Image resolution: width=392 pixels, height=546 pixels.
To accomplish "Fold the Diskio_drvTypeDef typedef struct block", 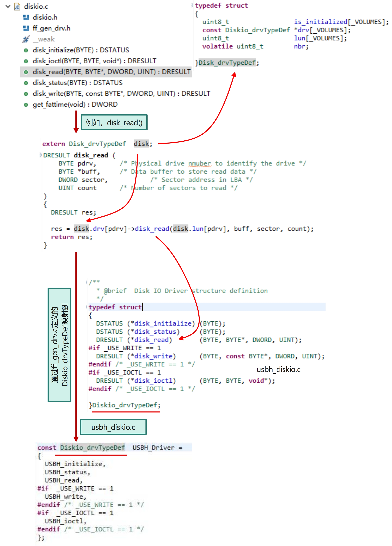I will 86,307.
